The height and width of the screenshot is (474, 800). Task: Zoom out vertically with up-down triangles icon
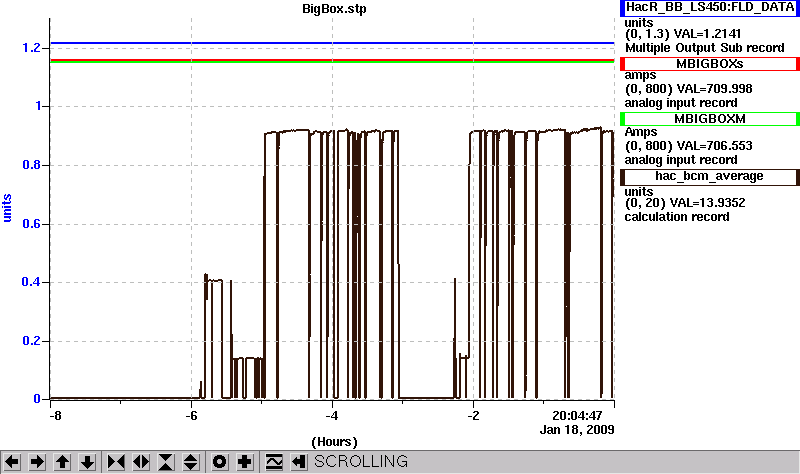pyautogui.click(x=191, y=462)
